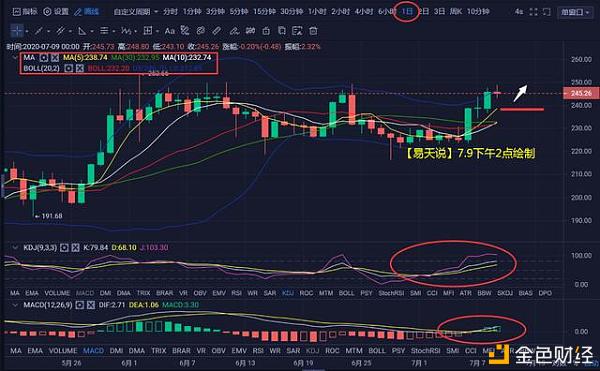Select RSI in the KDJ panel indicator row

click(x=236, y=293)
